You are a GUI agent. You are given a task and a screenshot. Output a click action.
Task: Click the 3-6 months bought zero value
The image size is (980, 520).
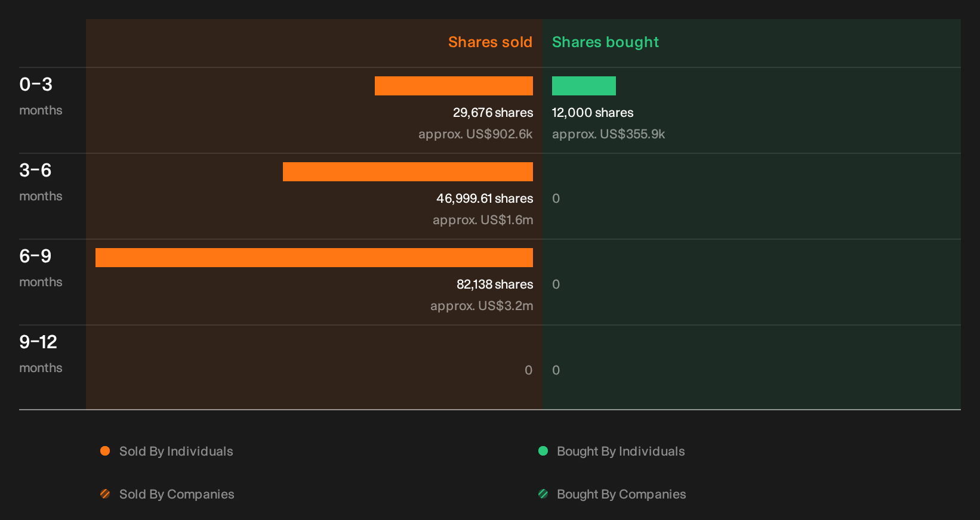556,199
